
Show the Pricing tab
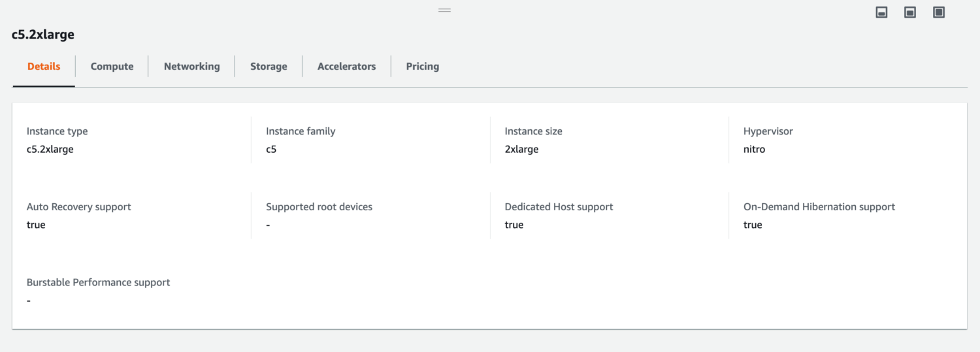click(x=422, y=67)
